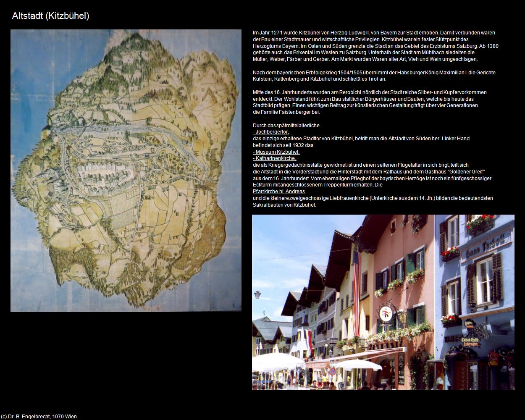Click the Altstadt (Kitzbühel) page title
This screenshot has height=420, width=525.
[x=51, y=16]
